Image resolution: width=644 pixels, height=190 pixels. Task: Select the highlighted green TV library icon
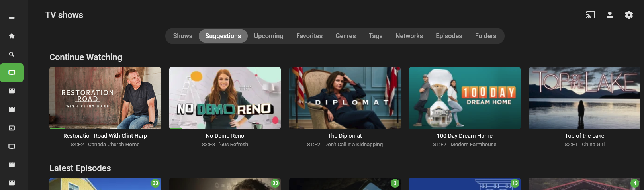(x=12, y=73)
